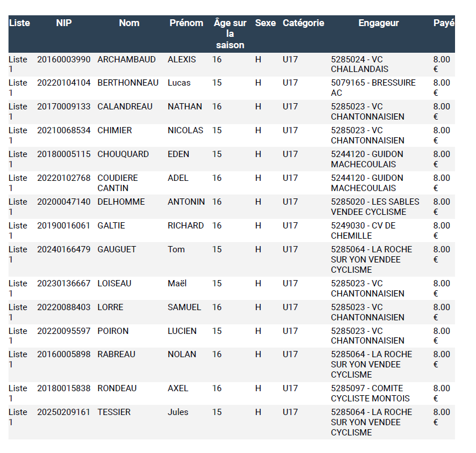Viewport: 476px width, 453px height.
Task: Click the Âge sur la saison header
Action: pyautogui.click(x=230, y=33)
